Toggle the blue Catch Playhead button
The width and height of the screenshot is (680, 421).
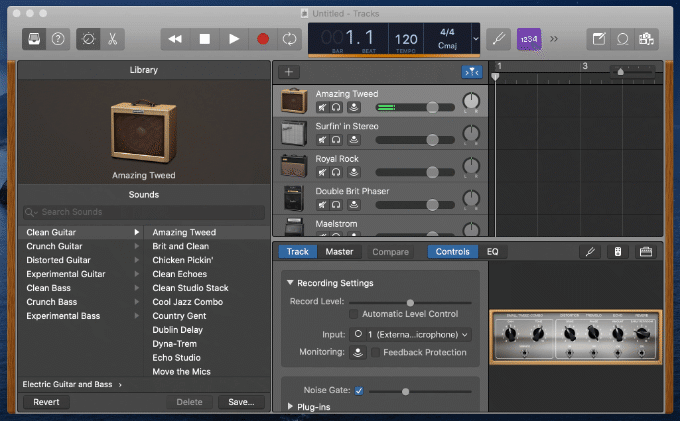pos(472,72)
